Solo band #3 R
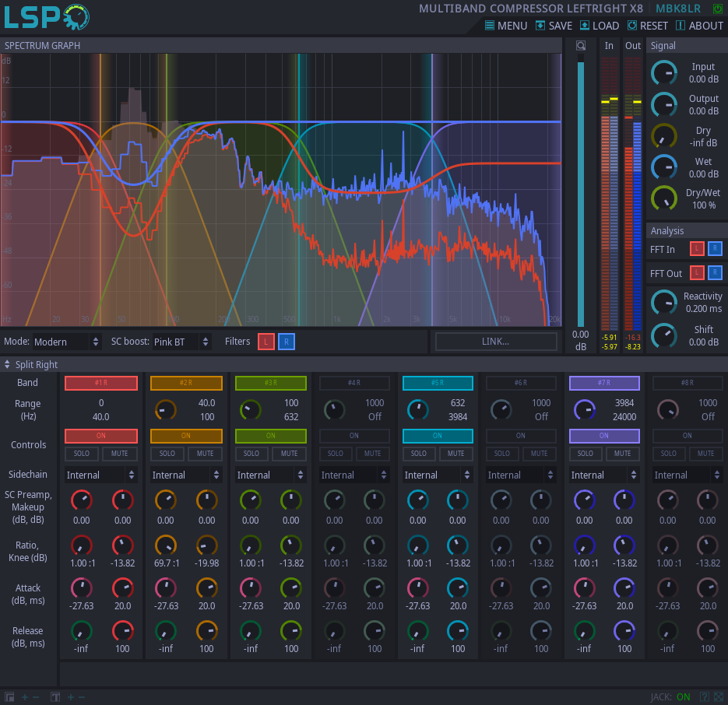The height and width of the screenshot is (705, 728). click(251, 454)
